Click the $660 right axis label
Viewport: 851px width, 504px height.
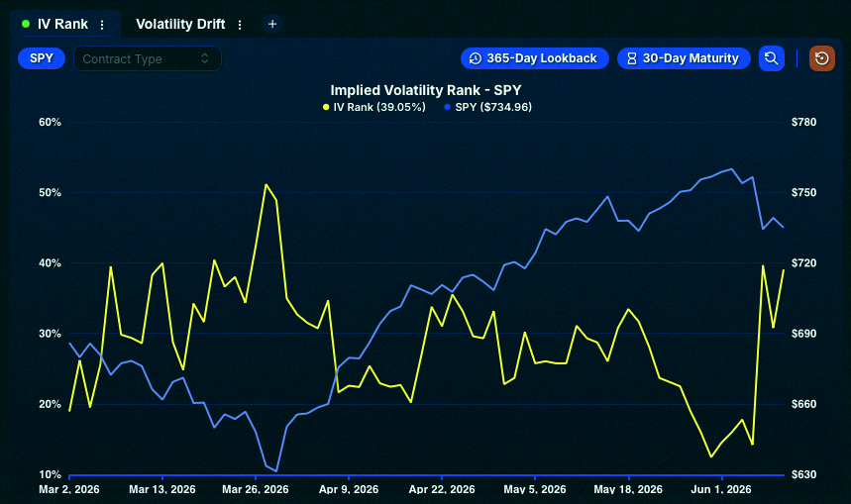pyautogui.click(x=803, y=404)
